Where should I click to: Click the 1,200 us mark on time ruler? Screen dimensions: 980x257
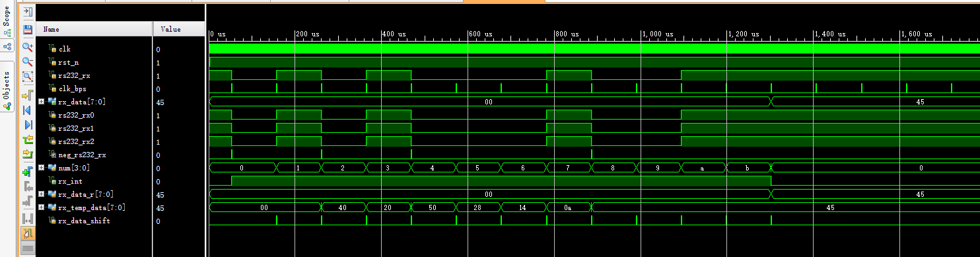[744, 34]
